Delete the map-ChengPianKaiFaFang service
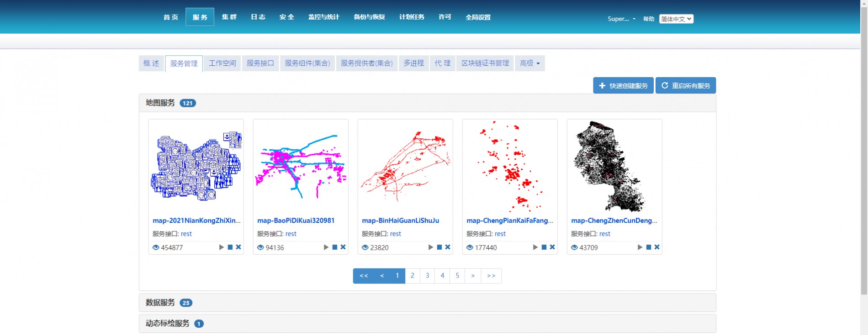Screen dimensions: 868x335 tap(552, 247)
